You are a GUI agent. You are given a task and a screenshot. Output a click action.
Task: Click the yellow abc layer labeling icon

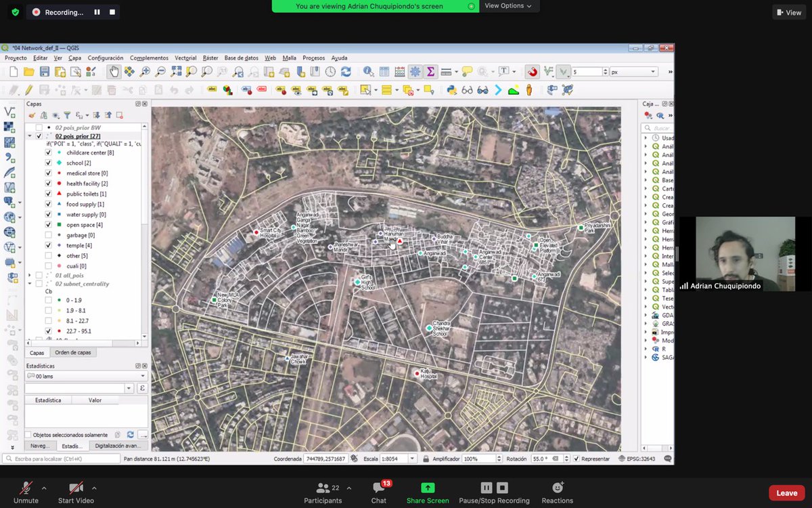212,89
